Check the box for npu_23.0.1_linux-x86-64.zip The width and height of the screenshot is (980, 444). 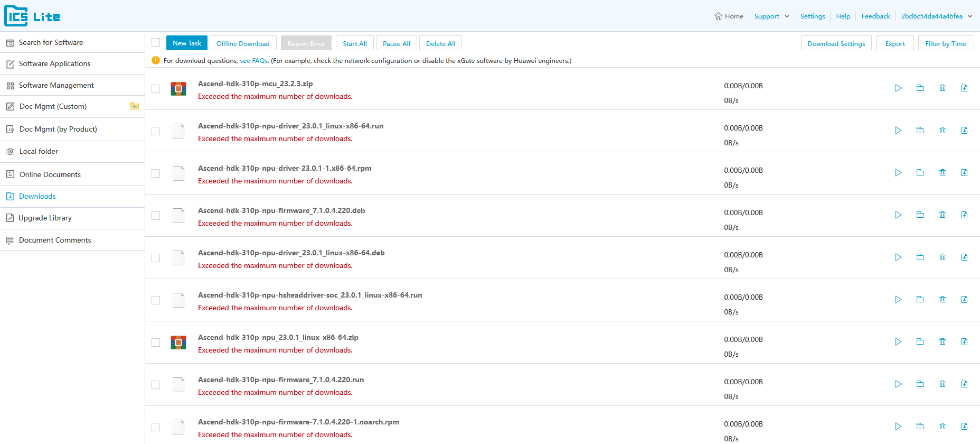(x=156, y=343)
